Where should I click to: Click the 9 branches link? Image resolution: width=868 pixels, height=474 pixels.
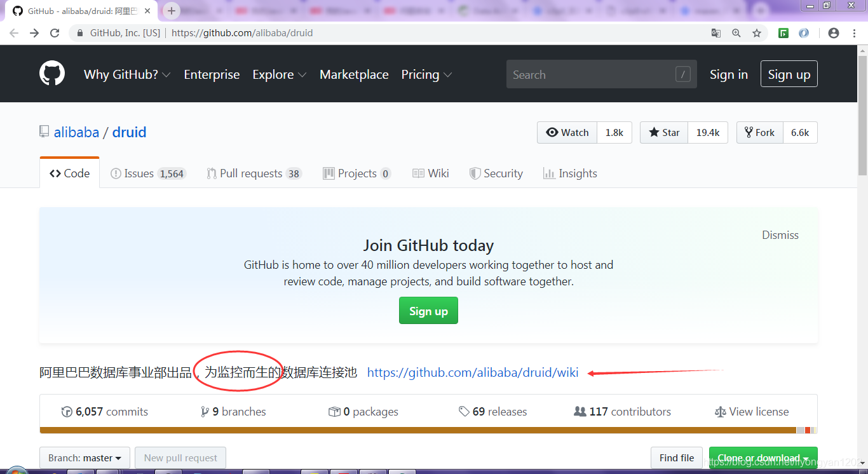point(233,412)
